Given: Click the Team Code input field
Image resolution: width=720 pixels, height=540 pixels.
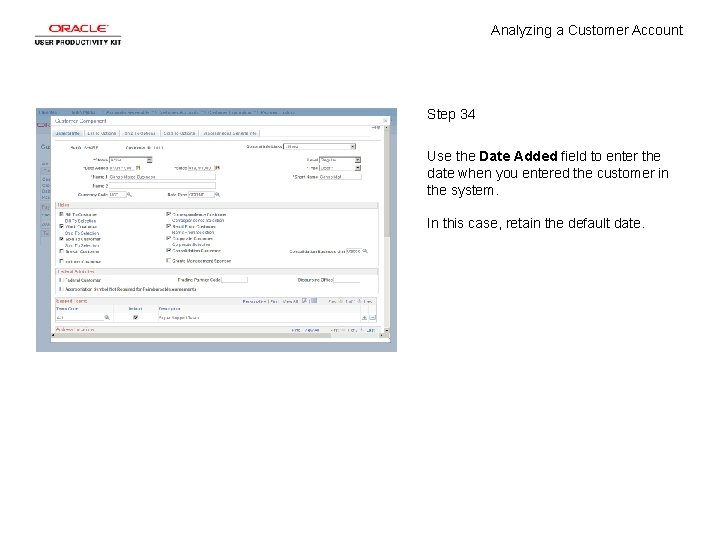Looking at the screenshot, I should coord(79,317).
